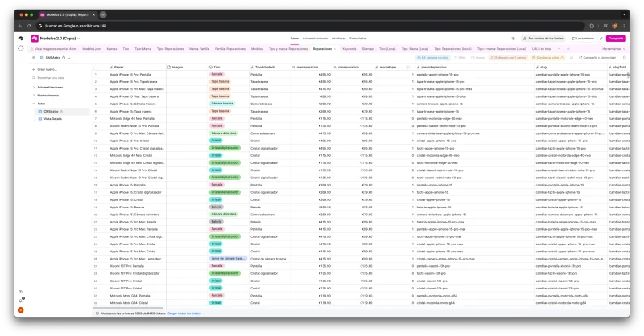Viewport: 644px width, 336px height.
Task: Open the notifications bell icon
Action: click(x=21, y=301)
